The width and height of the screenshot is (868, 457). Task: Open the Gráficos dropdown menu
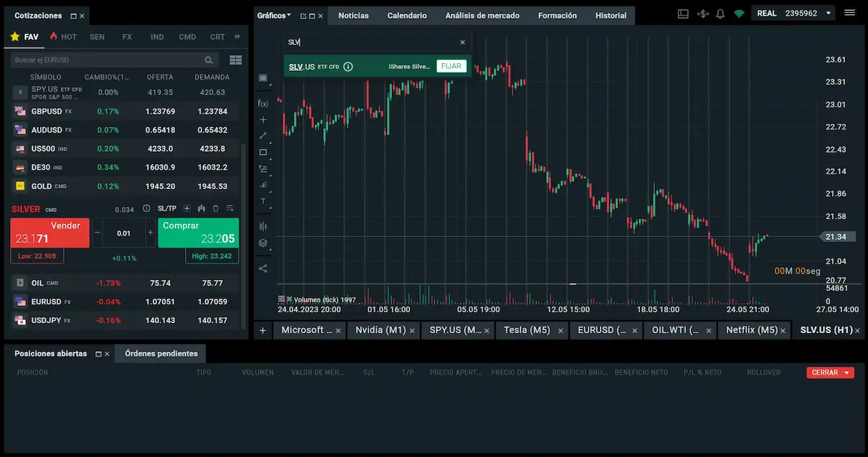[274, 15]
